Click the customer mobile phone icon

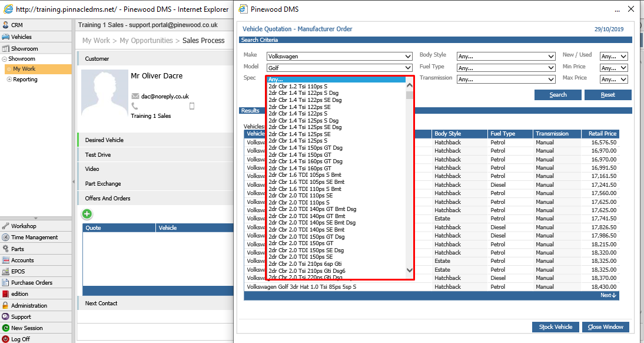coord(192,106)
